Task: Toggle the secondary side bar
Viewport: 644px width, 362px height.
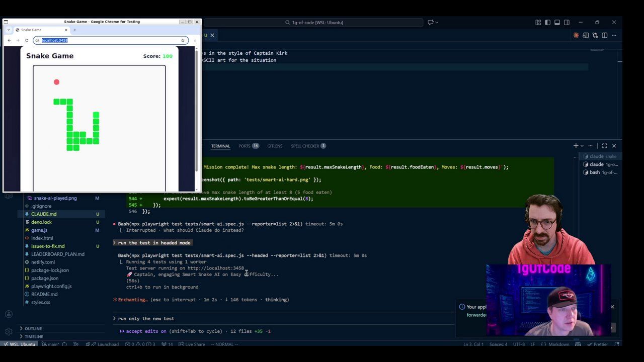Action: click(567, 23)
